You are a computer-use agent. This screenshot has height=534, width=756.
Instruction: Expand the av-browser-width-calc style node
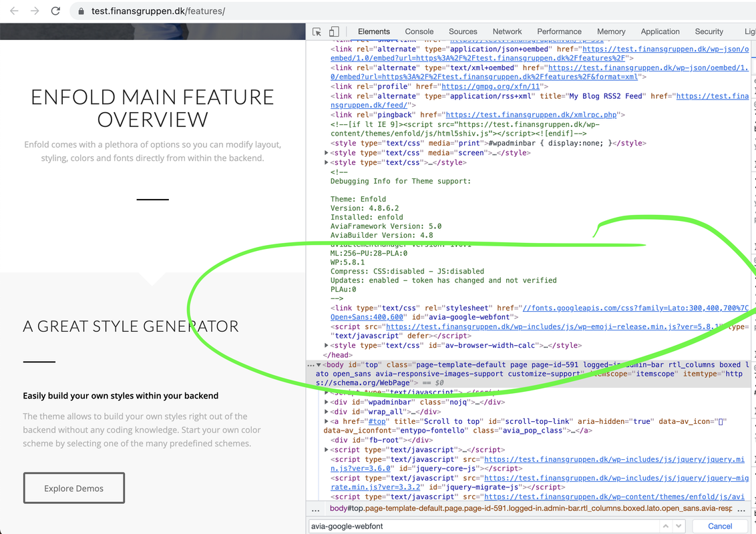[327, 345]
